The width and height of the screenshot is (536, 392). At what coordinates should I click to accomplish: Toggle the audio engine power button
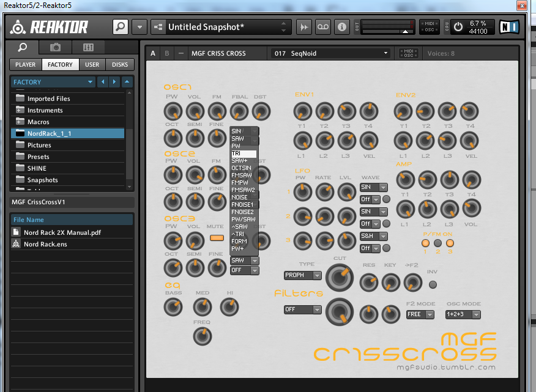(458, 27)
